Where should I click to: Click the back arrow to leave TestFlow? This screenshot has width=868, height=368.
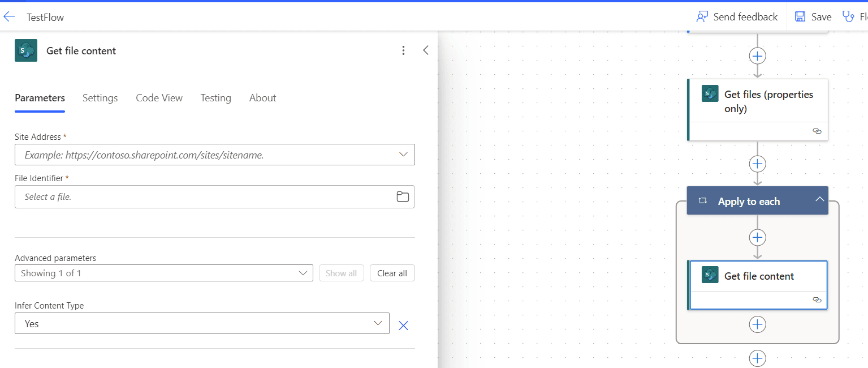(9, 16)
